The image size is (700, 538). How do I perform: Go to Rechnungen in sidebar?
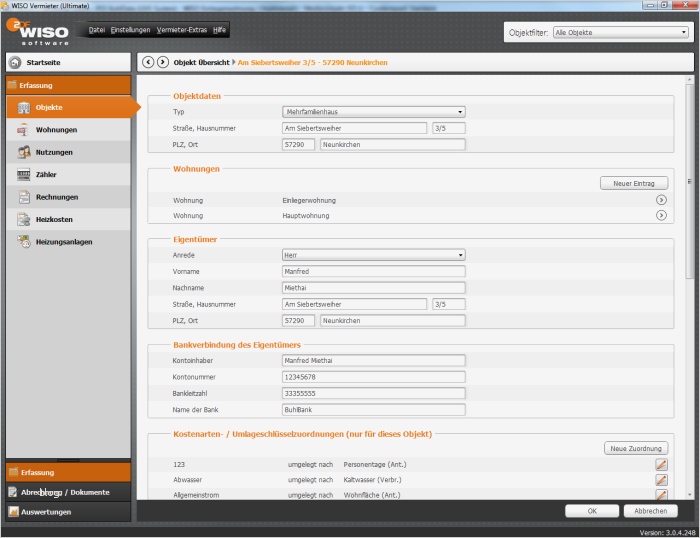pyautogui.click(x=56, y=197)
